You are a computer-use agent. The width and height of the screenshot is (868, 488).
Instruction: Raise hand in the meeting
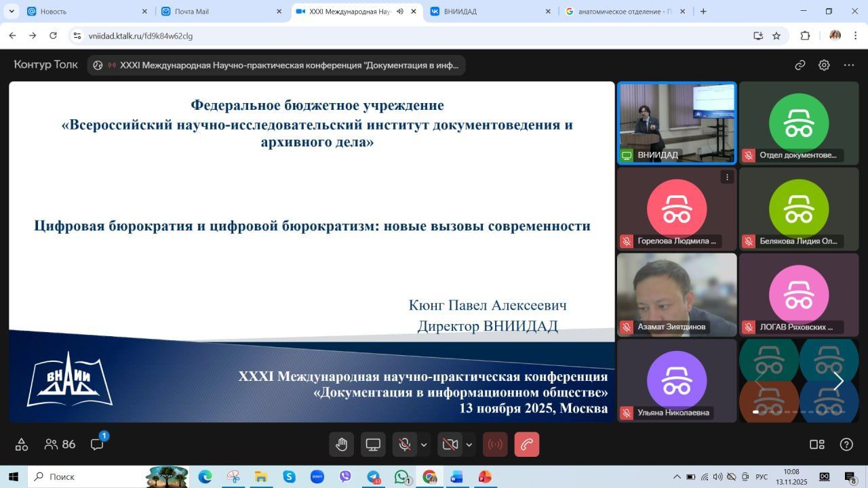coord(342,445)
